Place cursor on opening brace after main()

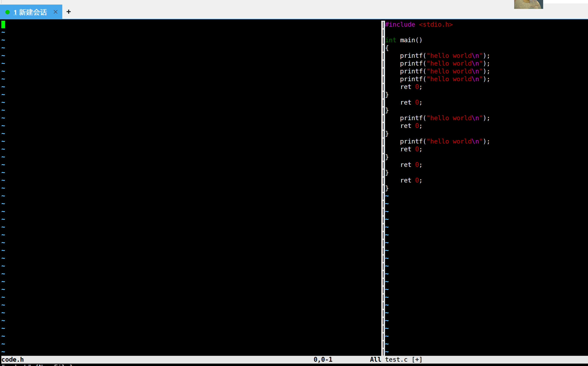pyautogui.click(x=387, y=48)
